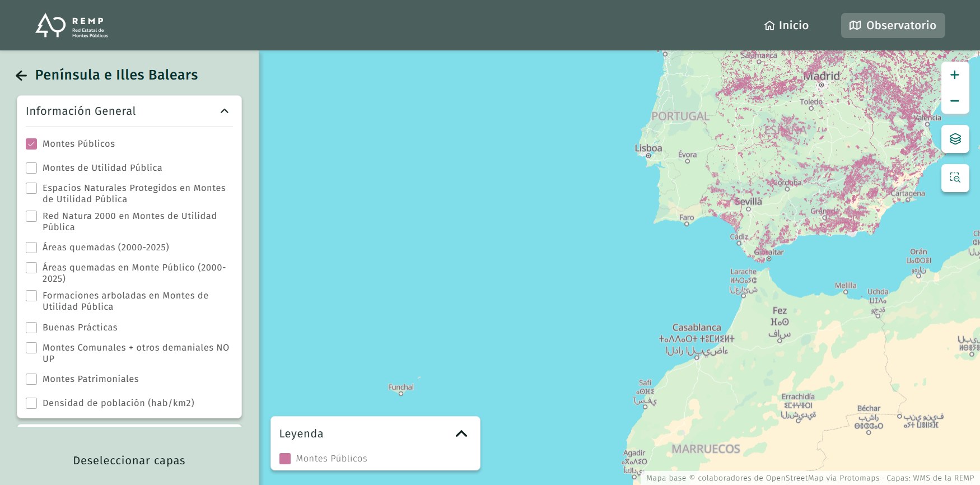Click the map icon on Observatorio
Screen dimensions: 980x485
[x=855, y=26]
